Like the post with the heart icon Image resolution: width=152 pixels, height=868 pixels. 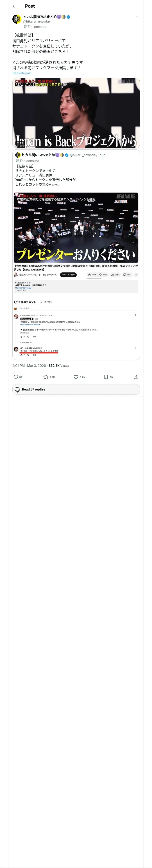click(x=76, y=377)
